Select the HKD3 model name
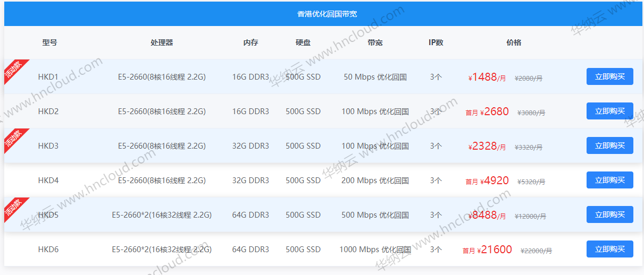The width and height of the screenshot is (644, 275). point(48,146)
